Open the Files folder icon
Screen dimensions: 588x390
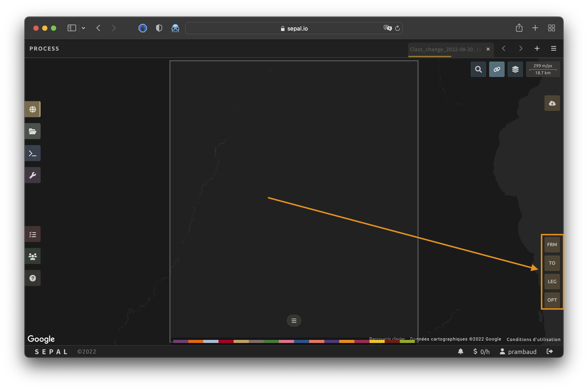pyautogui.click(x=32, y=131)
